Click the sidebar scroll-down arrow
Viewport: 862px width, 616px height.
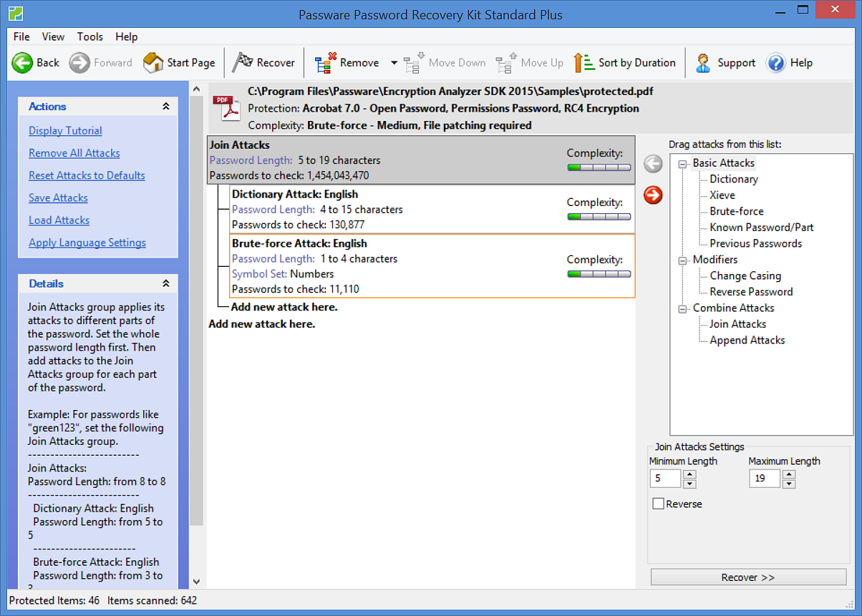click(197, 582)
